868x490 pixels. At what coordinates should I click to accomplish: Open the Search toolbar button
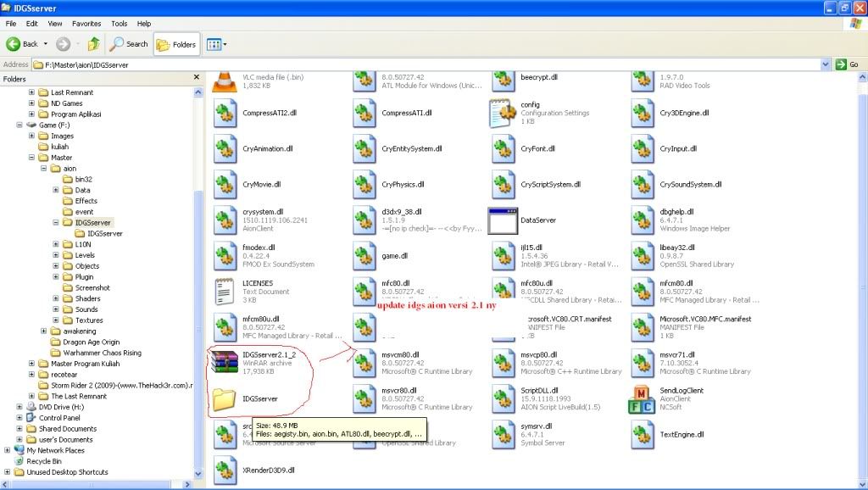coord(129,44)
